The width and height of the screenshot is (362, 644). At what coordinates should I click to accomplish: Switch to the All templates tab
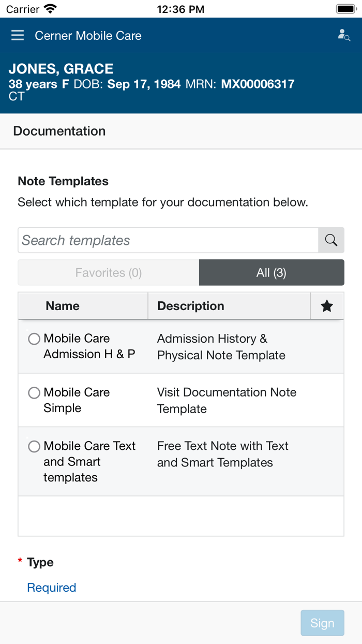coord(271,272)
